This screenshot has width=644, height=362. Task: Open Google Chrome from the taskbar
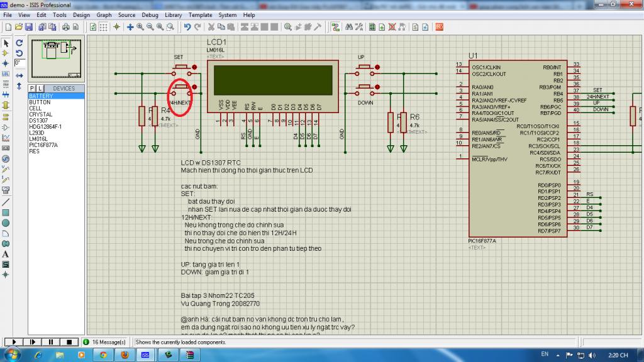pyautogui.click(x=103, y=355)
